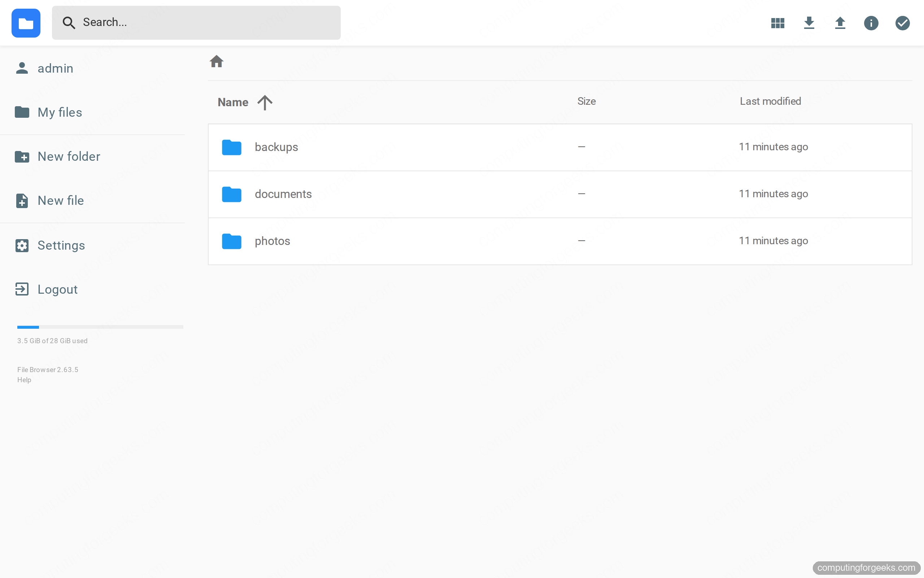Click documents row's '11 minutes ago' timestamp

pos(773,194)
